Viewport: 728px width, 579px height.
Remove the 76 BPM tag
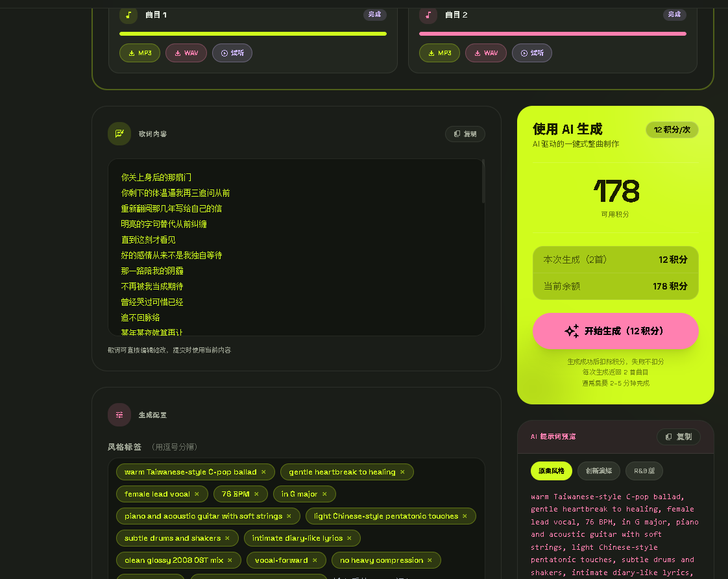[256, 494]
